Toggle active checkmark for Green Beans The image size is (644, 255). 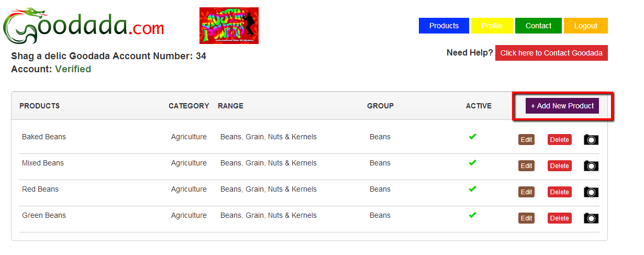click(472, 215)
